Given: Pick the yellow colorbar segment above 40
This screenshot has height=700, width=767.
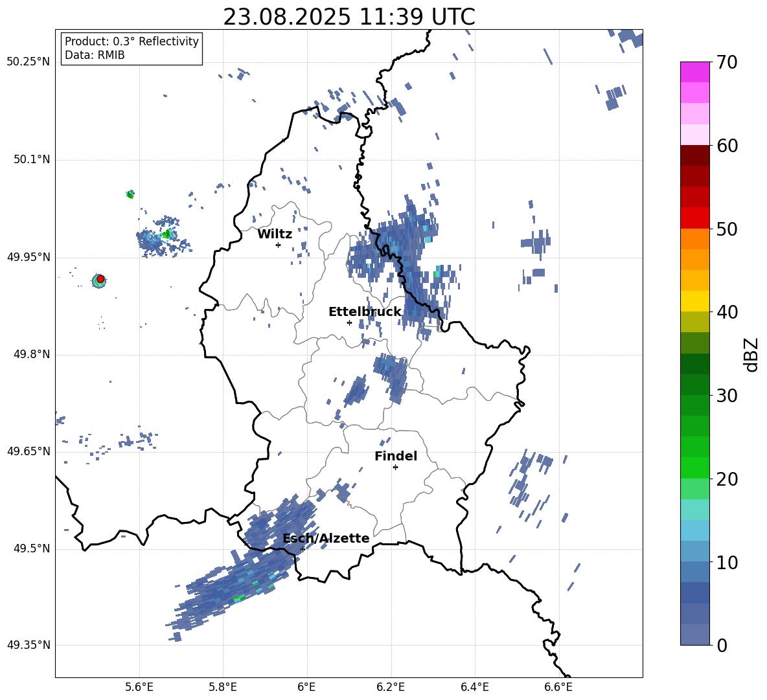Looking at the screenshot, I should pos(694,302).
